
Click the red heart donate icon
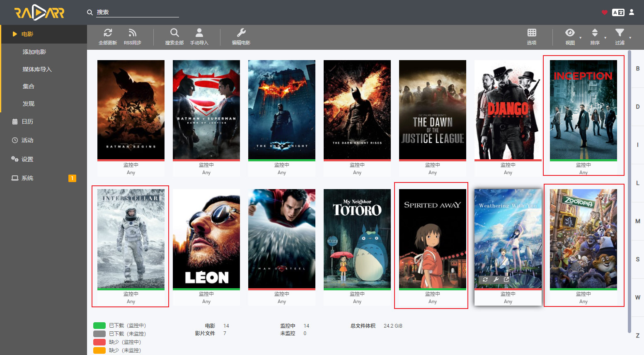point(604,12)
